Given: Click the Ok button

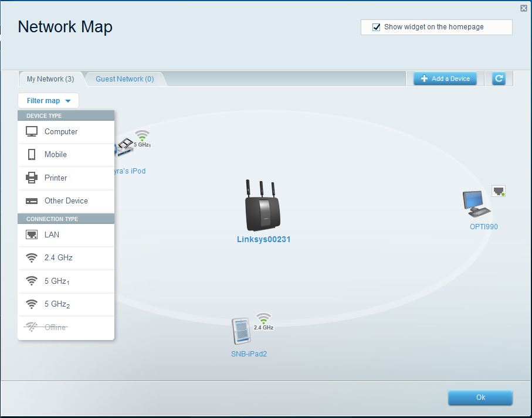Looking at the screenshot, I should (x=480, y=397).
